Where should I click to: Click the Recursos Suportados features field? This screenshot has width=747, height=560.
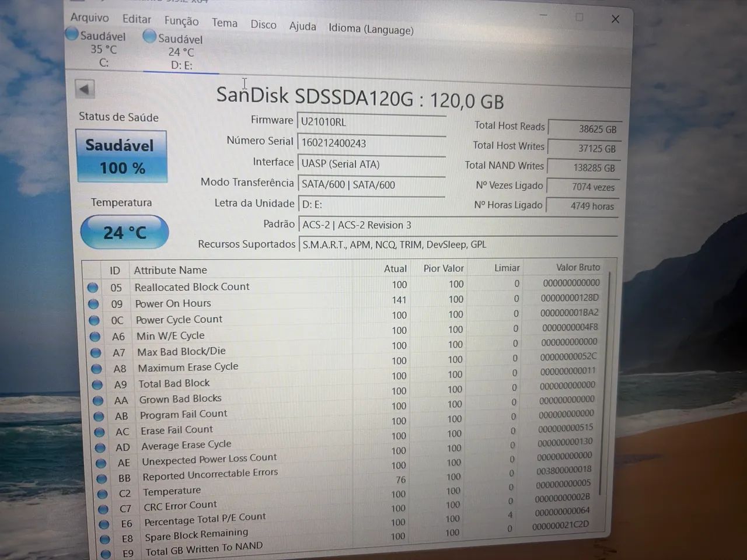click(x=458, y=244)
